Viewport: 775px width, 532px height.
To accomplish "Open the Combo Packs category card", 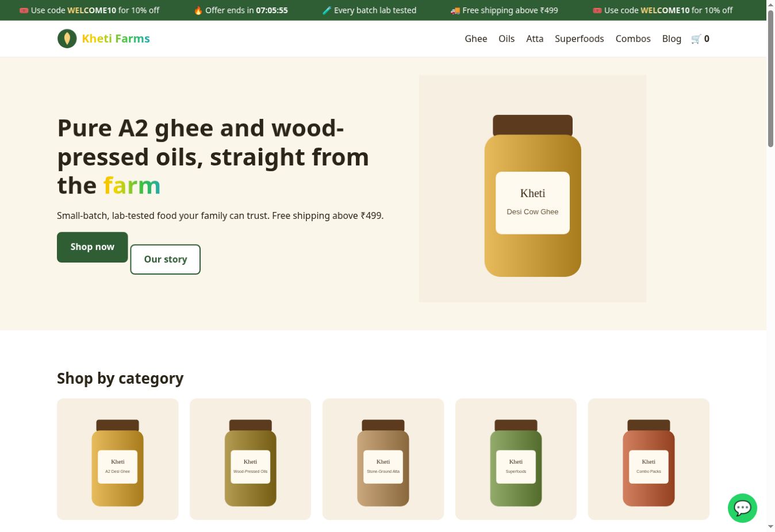I will tap(649, 459).
